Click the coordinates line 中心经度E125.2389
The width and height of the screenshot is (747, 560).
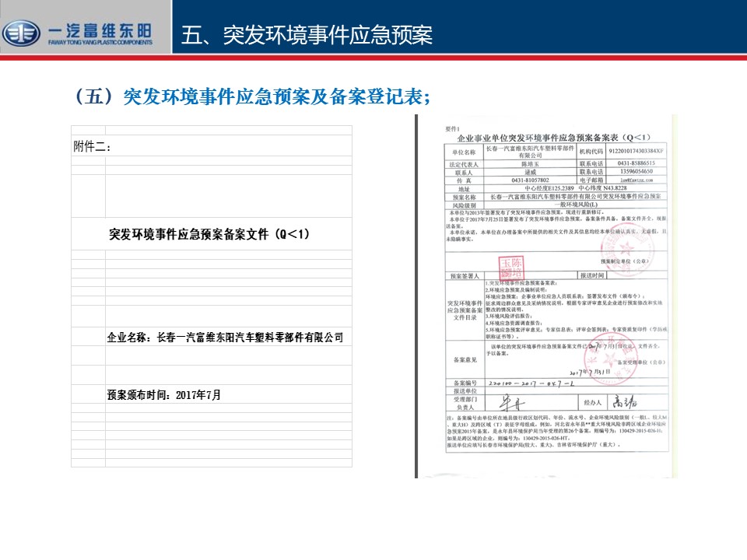[576, 188]
